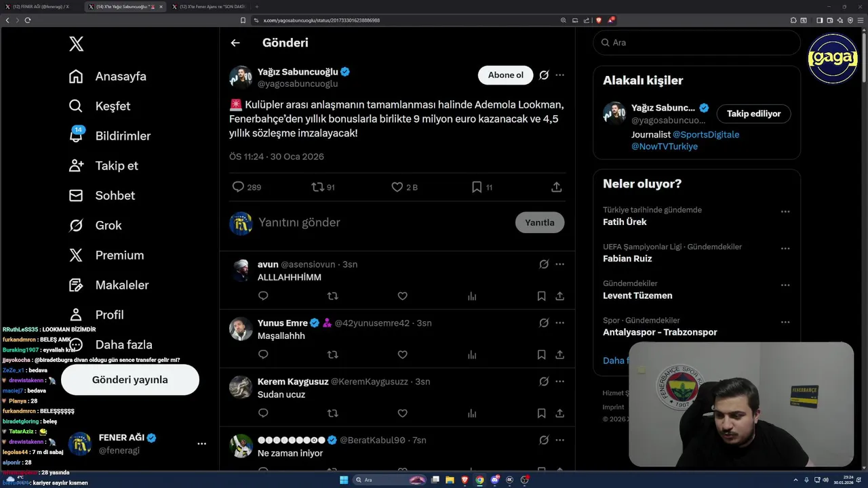
Task: Open more options for Fabian Ruiz trend
Action: click(785, 248)
